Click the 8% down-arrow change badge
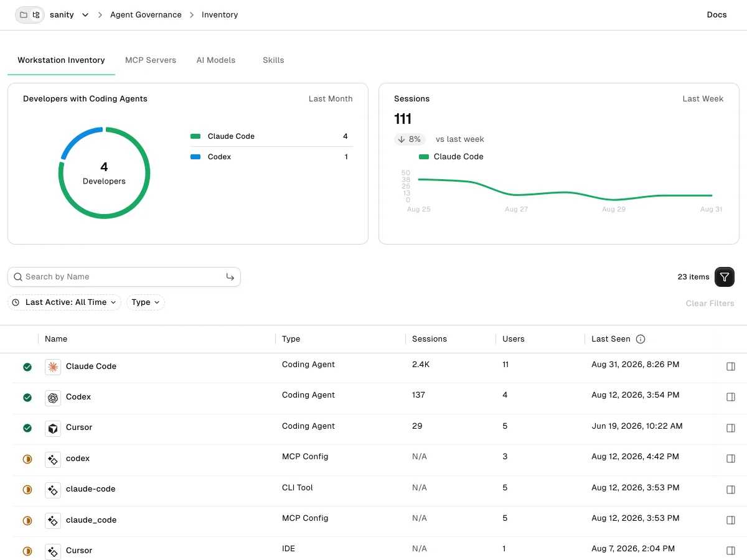Viewport: 747px width, 560px height. tap(410, 139)
